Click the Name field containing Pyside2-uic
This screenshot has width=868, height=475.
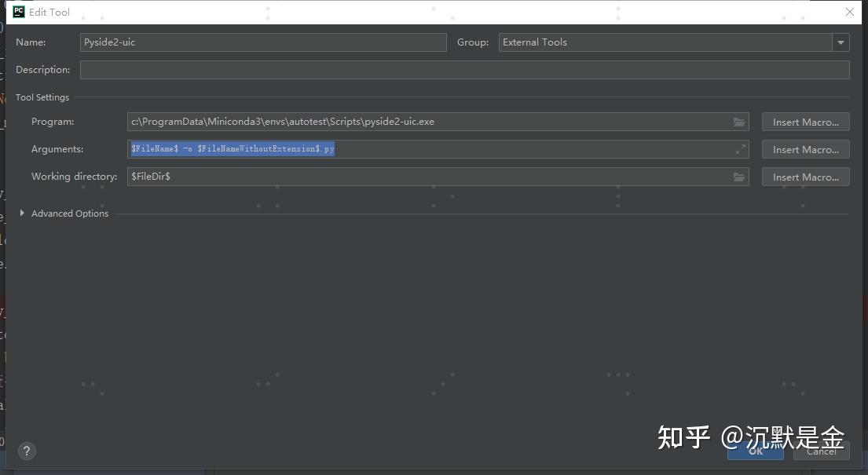pyautogui.click(x=263, y=42)
